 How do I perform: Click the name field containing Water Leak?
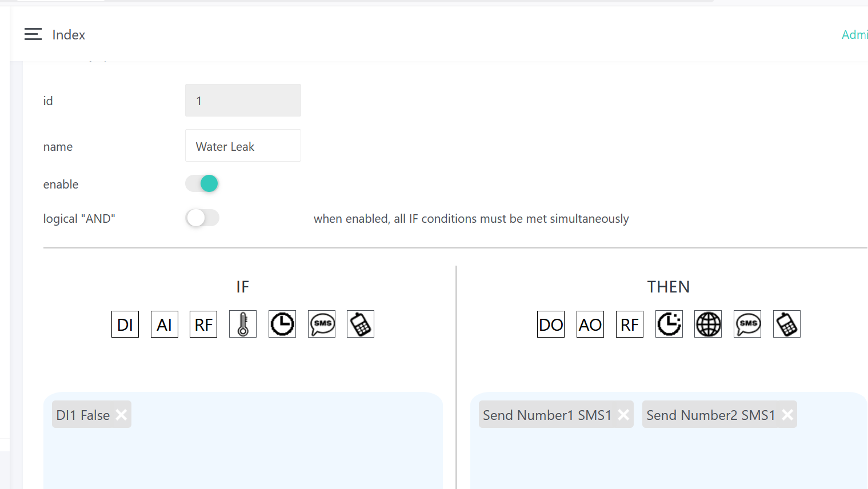[243, 146]
